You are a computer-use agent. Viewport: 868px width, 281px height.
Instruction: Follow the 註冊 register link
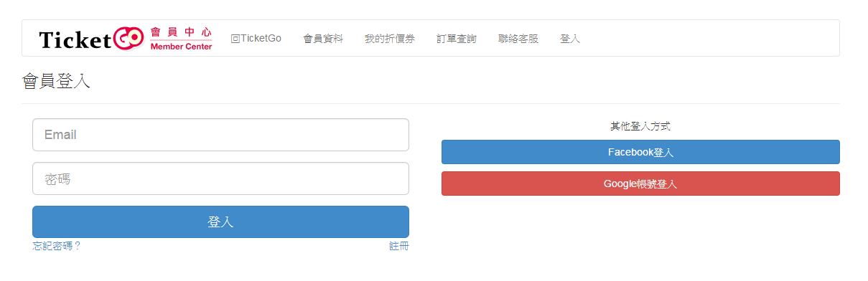click(399, 246)
